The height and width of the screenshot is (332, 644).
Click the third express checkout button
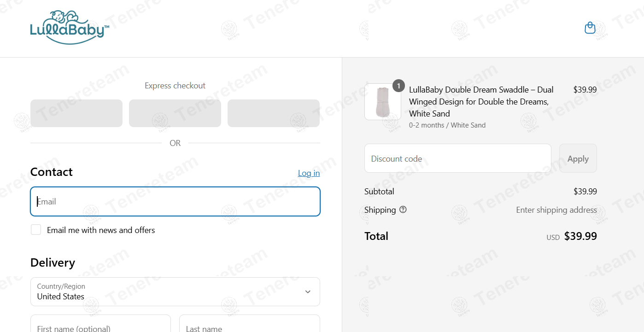(274, 113)
